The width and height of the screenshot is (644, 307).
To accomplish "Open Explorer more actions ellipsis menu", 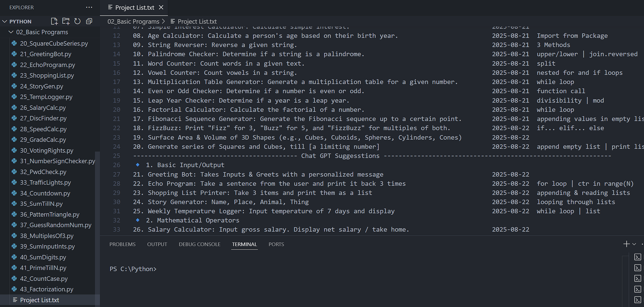I will pyautogui.click(x=89, y=7).
